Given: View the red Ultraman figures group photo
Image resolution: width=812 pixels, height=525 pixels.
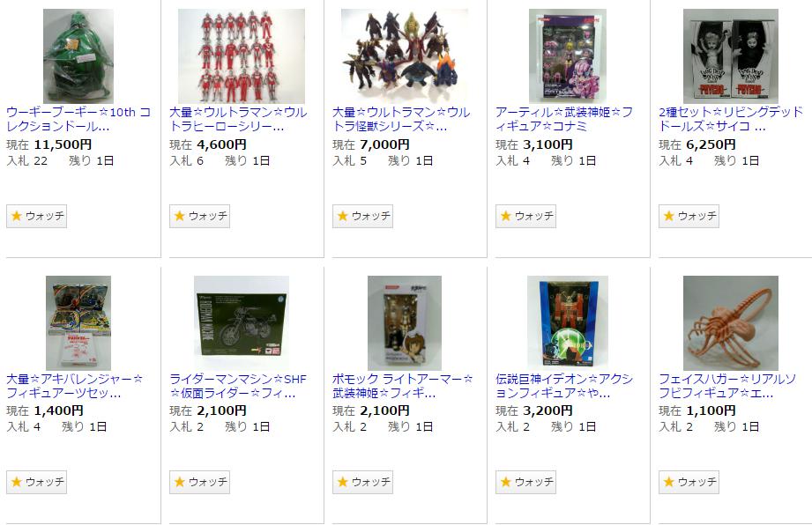Looking at the screenshot, I should (242, 55).
